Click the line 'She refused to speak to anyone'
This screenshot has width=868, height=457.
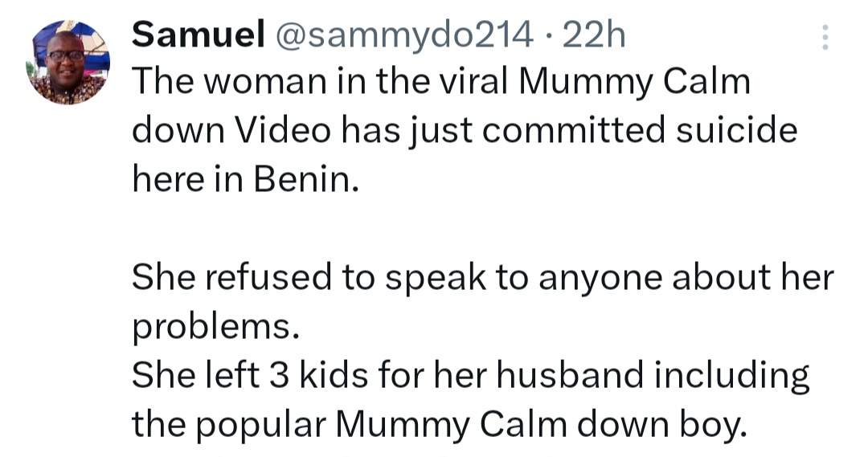(482, 277)
